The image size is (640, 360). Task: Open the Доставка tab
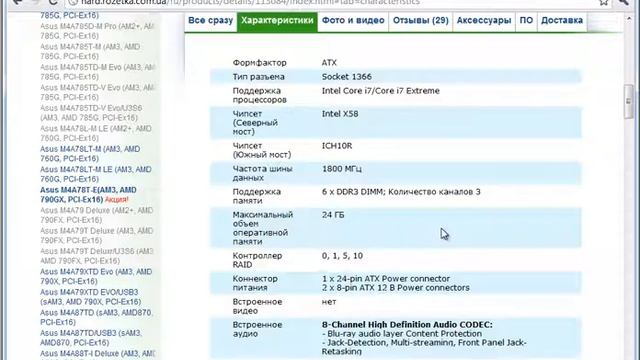click(x=562, y=20)
